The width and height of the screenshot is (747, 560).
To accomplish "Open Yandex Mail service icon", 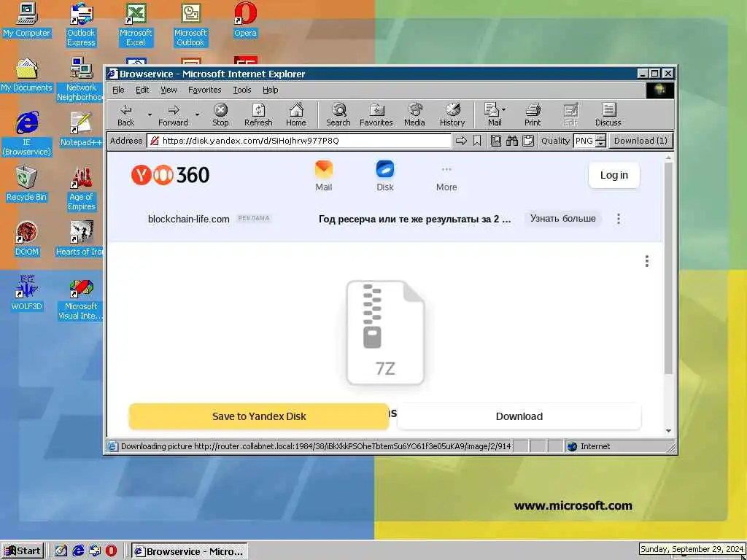I will [x=323, y=176].
